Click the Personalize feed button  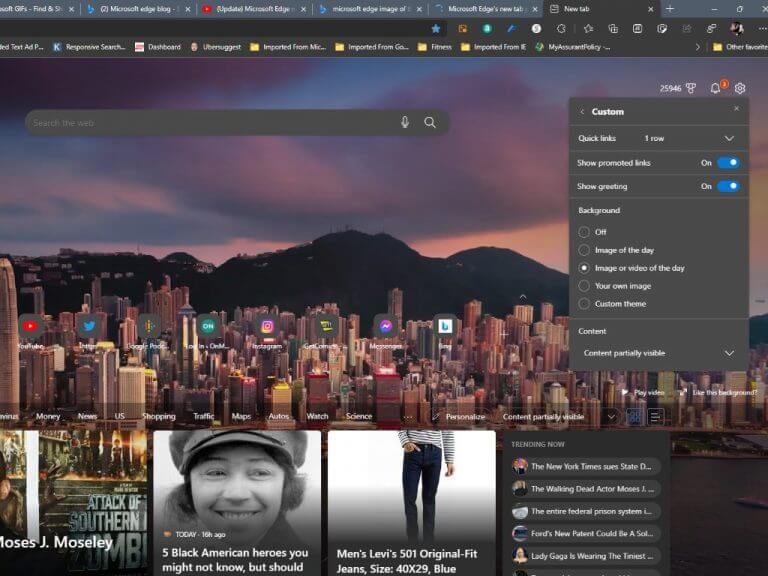pyautogui.click(x=459, y=417)
